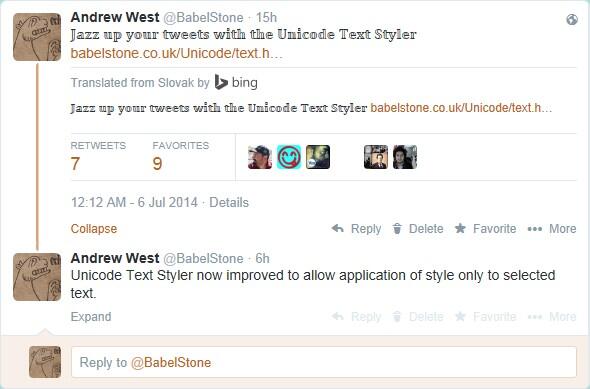Open the @BabelStone handle on first tweet
This screenshot has height=389, width=590.
click(203, 17)
